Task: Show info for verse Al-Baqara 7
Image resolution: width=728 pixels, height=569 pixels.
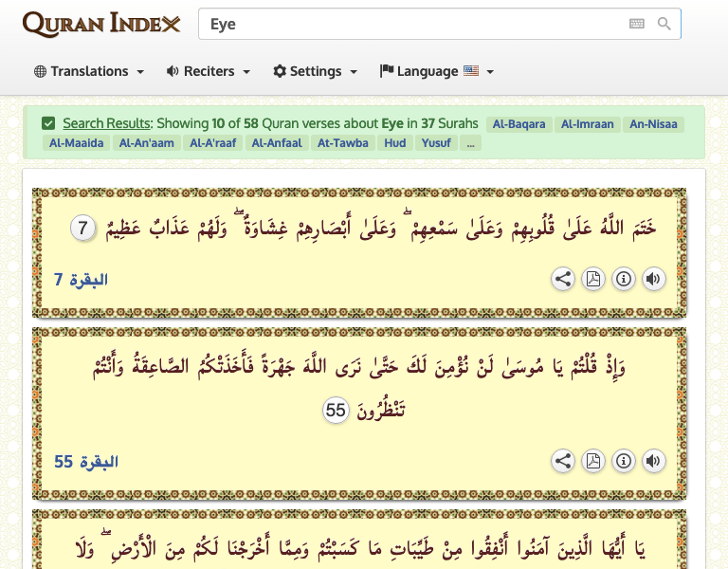Action: pos(624,279)
